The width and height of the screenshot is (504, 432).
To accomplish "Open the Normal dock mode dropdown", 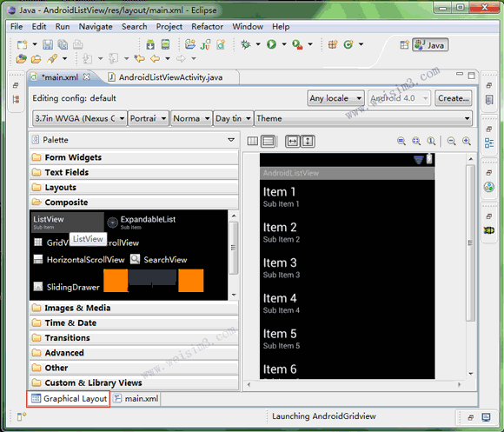I will point(191,118).
